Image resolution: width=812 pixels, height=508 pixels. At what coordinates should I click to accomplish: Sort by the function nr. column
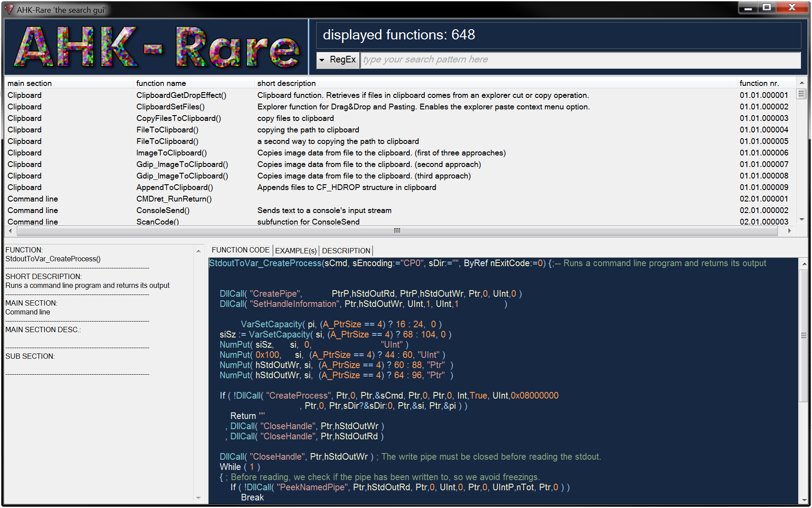pyautogui.click(x=760, y=83)
